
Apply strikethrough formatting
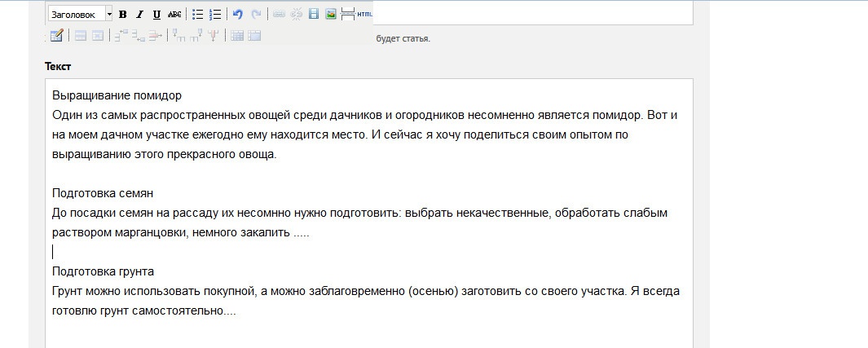[x=174, y=15]
